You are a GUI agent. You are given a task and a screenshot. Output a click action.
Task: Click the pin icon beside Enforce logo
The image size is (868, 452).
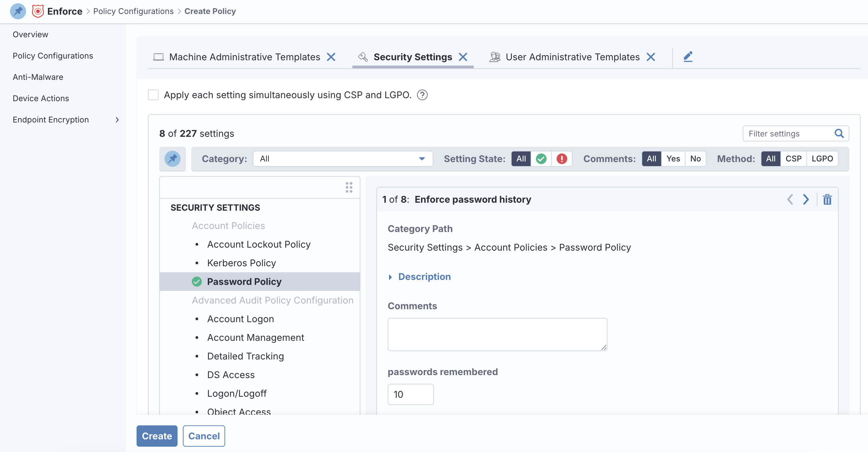[x=18, y=11]
